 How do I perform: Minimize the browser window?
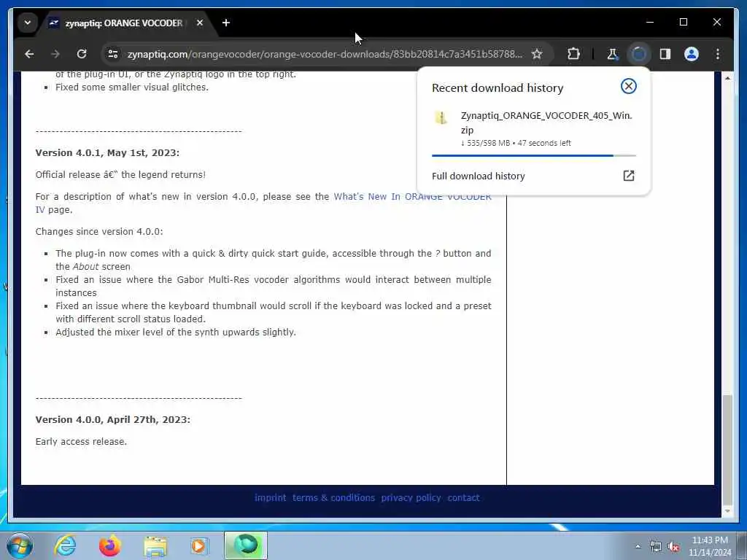coord(650,23)
